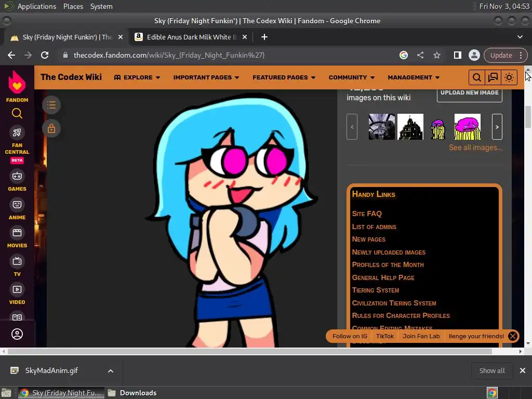Open a new Chrome tab

(264, 37)
